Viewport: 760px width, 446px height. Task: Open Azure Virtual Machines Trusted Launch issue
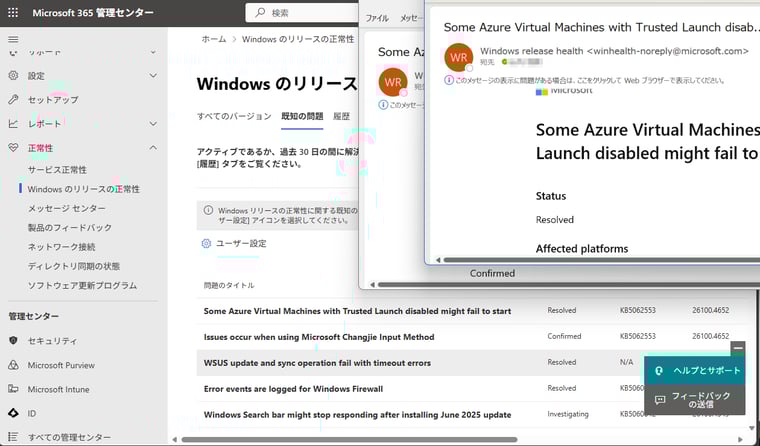(357, 311)
